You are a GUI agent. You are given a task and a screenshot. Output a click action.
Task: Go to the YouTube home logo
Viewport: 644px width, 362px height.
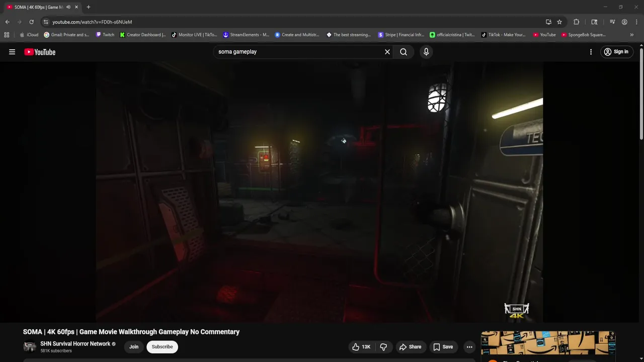(x=40, y=52)
